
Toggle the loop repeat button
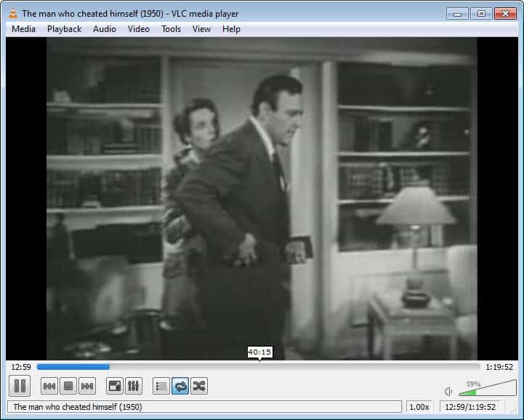pyautogui.click(x=180, y=386)
